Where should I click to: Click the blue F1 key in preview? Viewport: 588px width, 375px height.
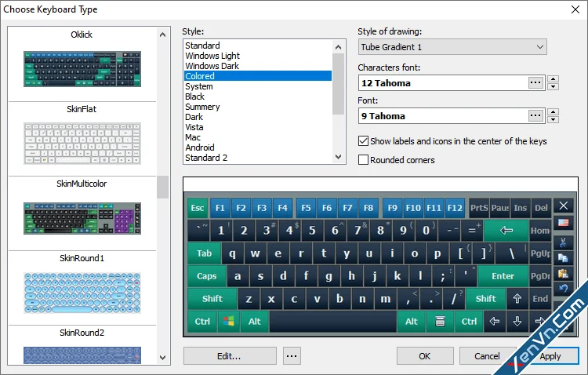click(220, 208)
